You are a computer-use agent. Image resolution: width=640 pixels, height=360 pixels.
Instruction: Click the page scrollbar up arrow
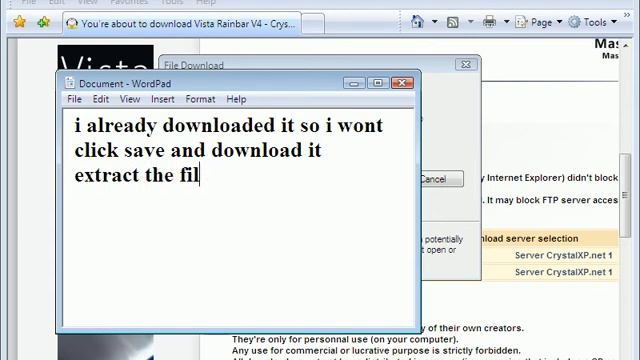pos(625,45)
